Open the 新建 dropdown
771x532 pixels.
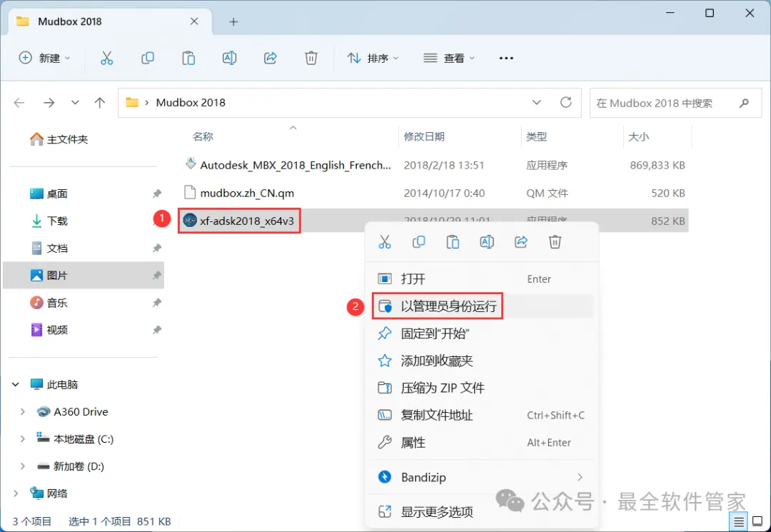tap(45, 58)
